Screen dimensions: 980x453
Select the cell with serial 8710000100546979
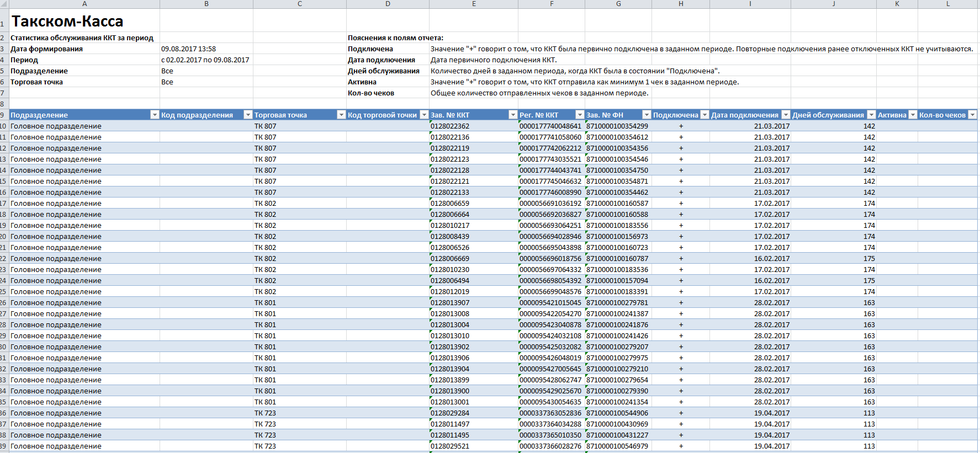coord(617,446)
